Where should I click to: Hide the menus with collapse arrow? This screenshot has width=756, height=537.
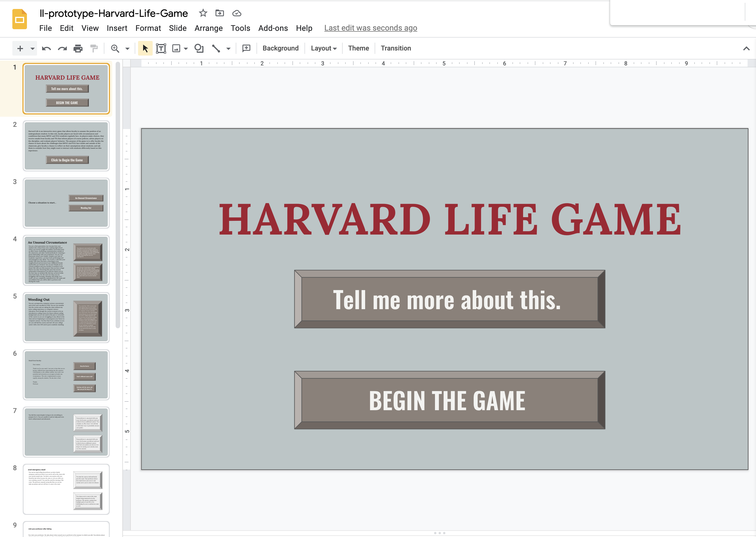point(746,49)
